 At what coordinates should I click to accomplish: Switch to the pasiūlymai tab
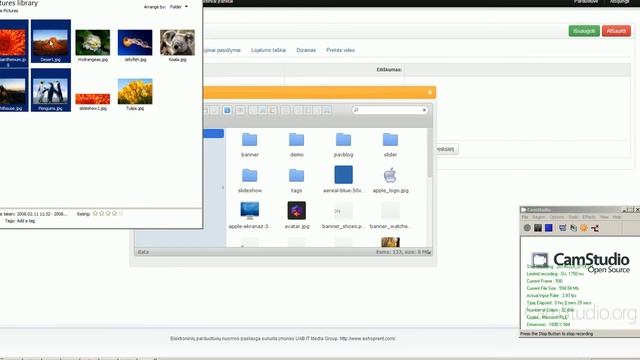[x=222, y=50]
